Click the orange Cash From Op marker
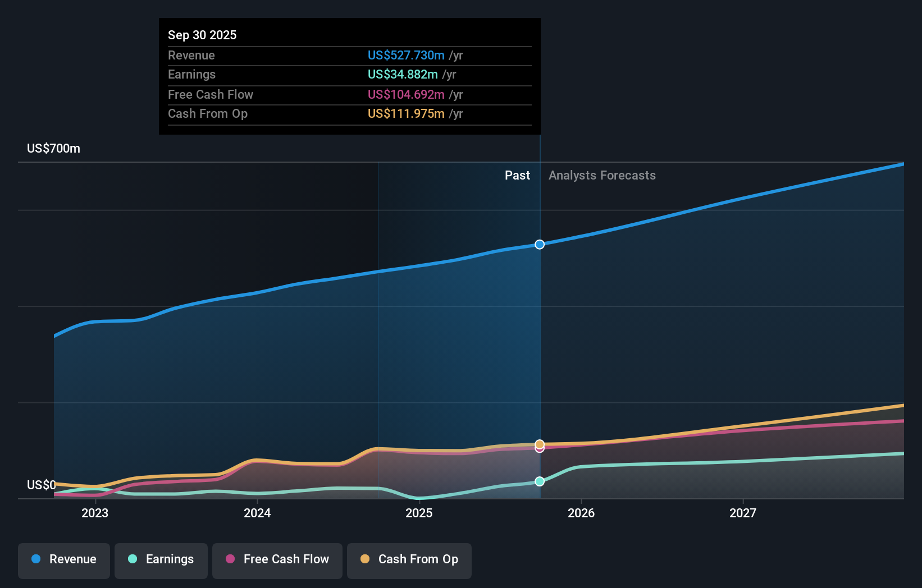Screen dimensions: 922x588 pos(539,443)
